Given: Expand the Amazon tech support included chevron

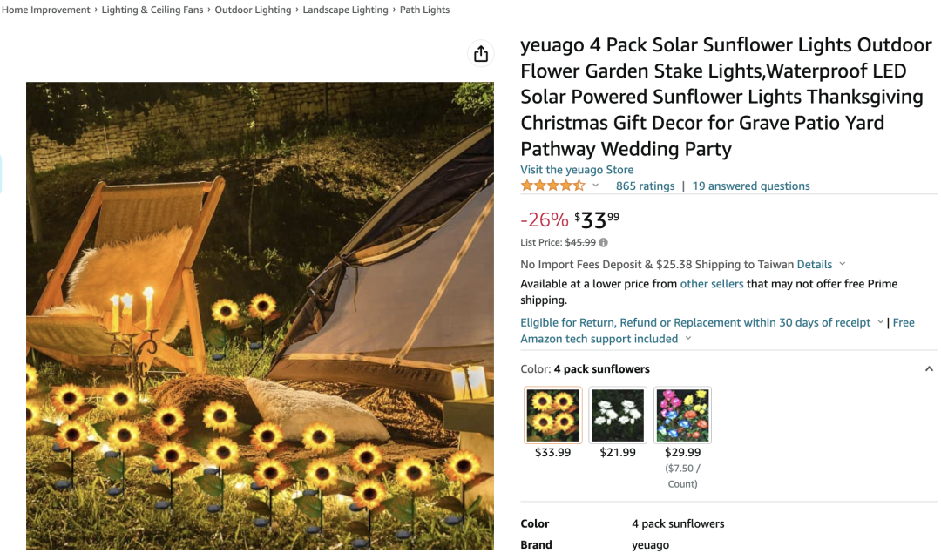Looking at the screenshot, I should click(688, 339).
